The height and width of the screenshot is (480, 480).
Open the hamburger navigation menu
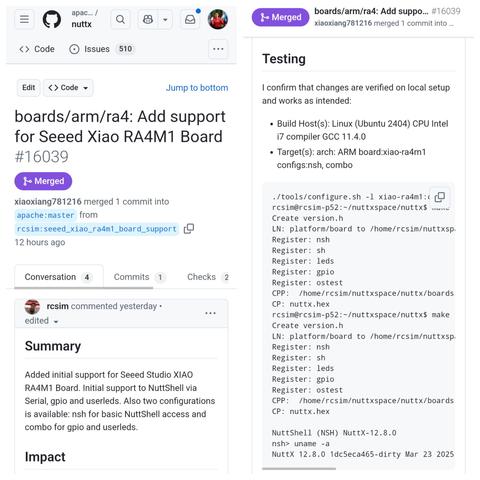(24, 19)
